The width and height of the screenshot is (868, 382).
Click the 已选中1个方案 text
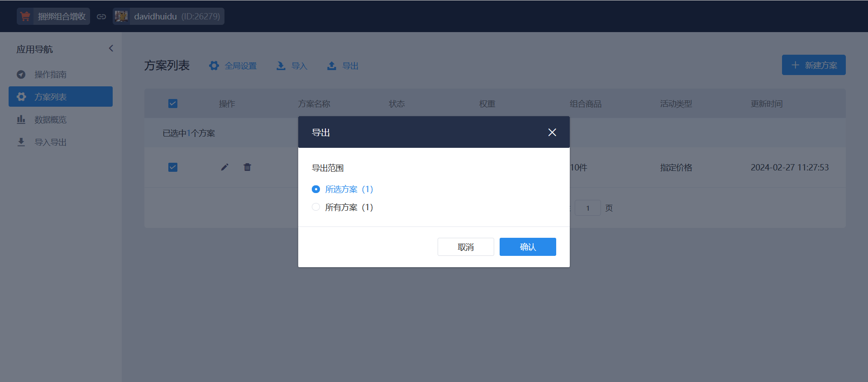point(189,133)
